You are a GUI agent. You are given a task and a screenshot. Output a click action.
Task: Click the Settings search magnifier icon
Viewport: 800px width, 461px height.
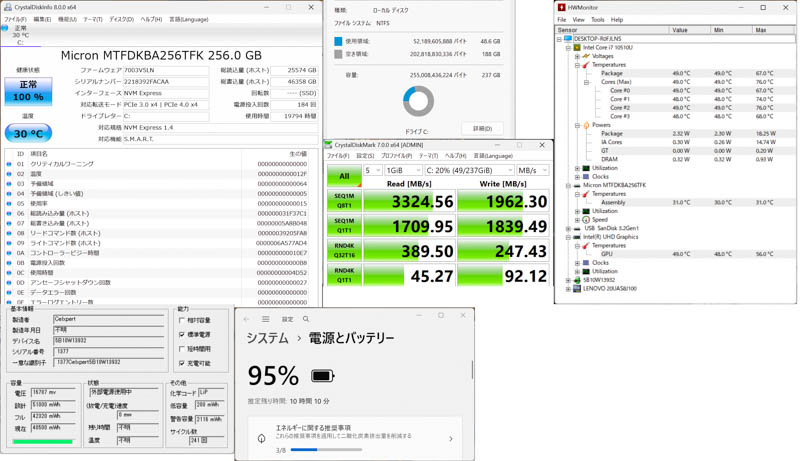click(306, 319)
